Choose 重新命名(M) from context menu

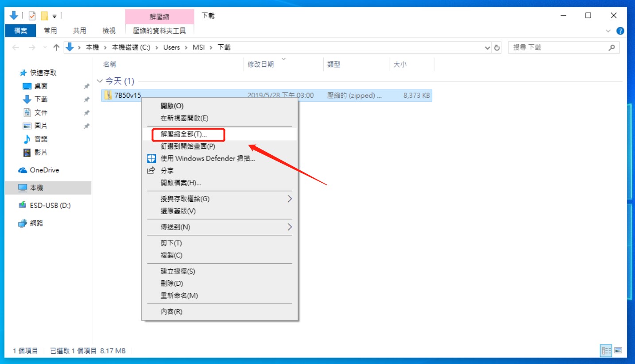219,295
